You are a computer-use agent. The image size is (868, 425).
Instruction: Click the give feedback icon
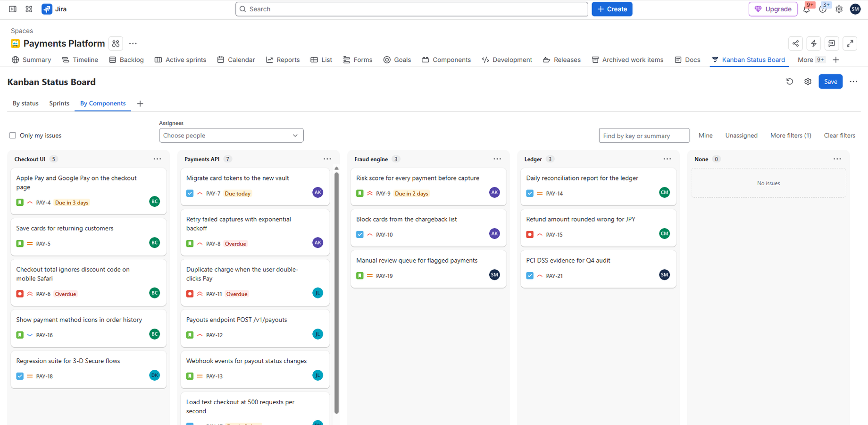pos(832,43)
